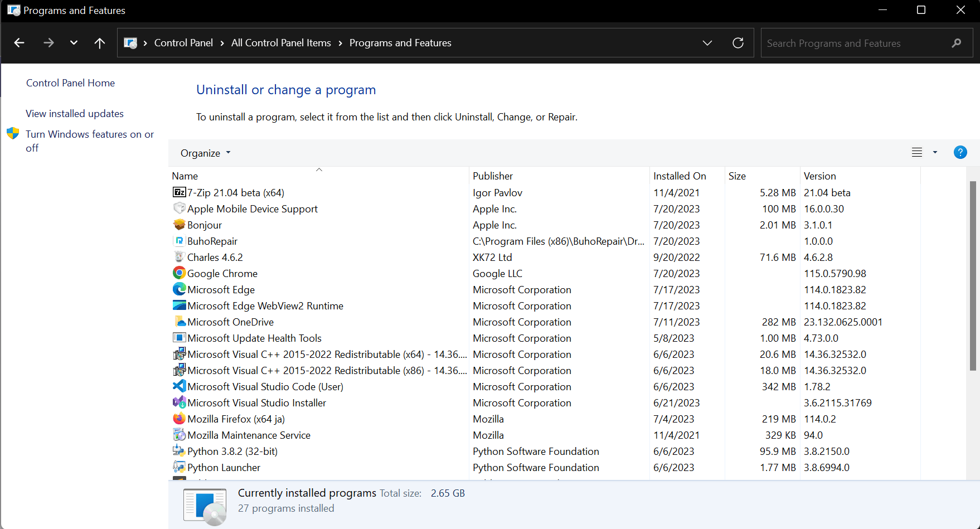Click the change view list button

click(917, 152)
